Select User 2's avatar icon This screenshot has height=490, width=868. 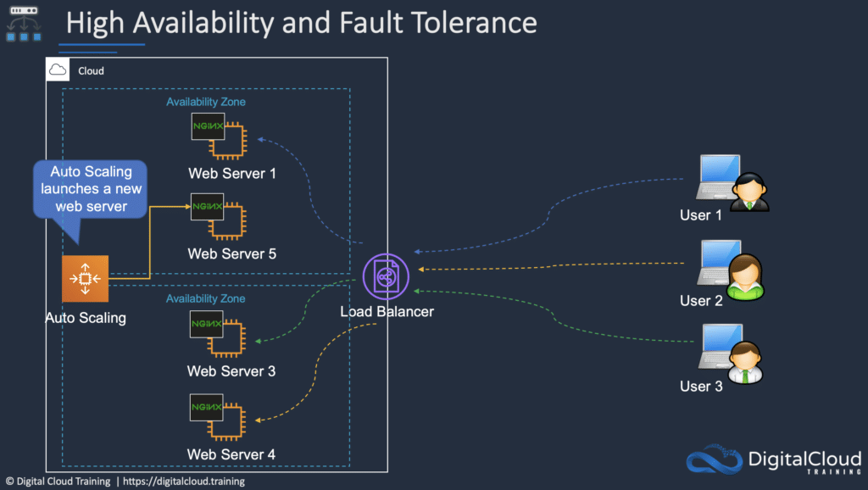(746, 276)
